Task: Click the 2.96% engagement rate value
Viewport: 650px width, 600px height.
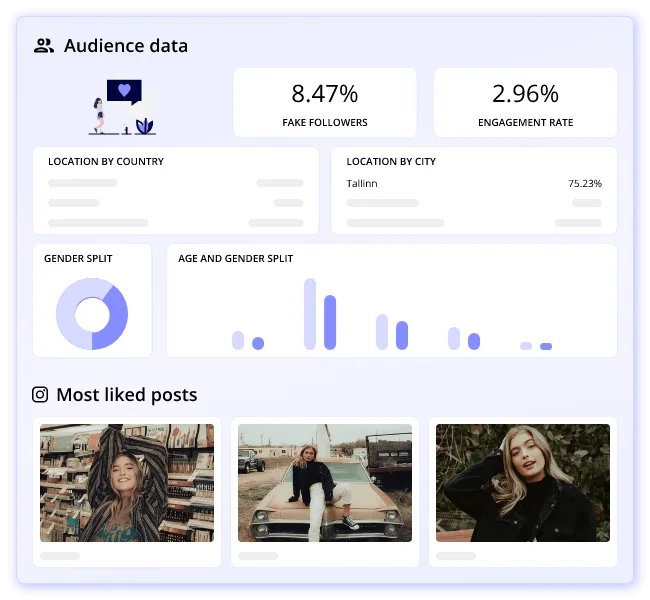Action: point(525,94)
